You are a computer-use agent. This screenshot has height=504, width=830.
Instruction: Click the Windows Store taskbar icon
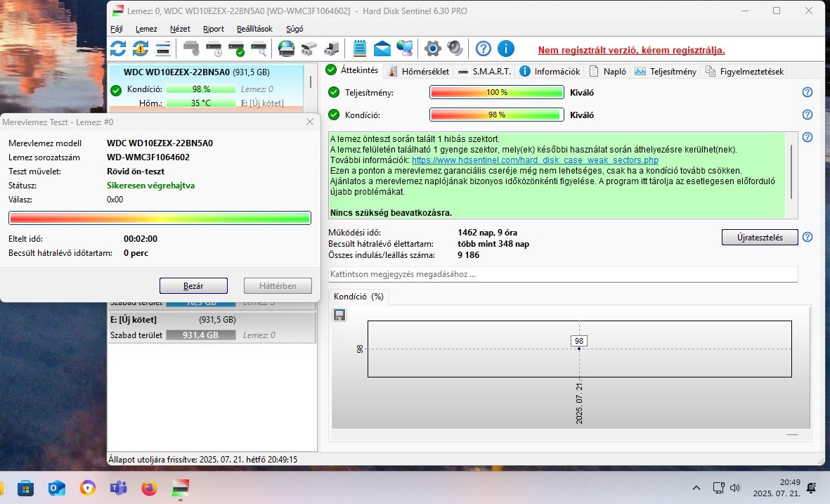pyautogui.click(x=25, y=488)
